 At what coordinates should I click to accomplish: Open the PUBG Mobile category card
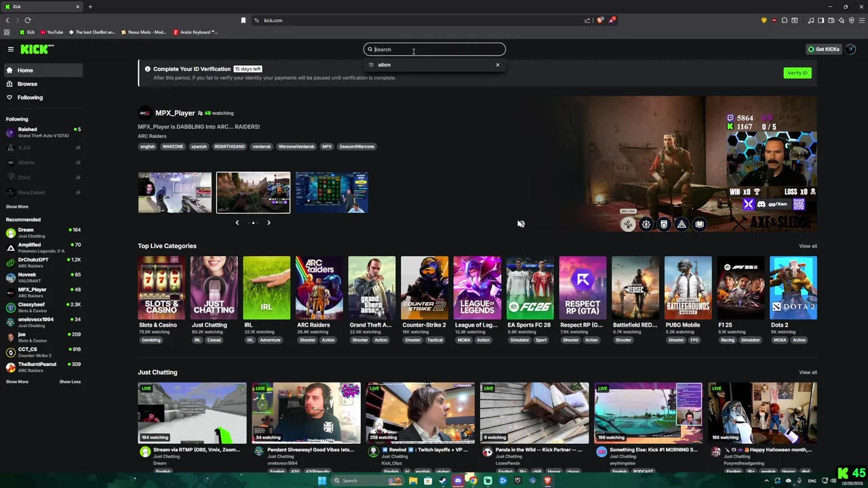tap(688, 287)
